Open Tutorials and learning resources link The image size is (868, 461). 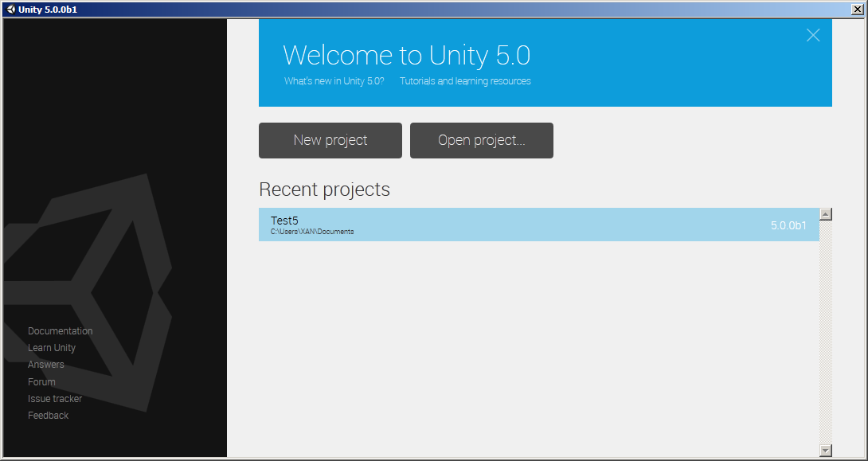pos(465,80)
